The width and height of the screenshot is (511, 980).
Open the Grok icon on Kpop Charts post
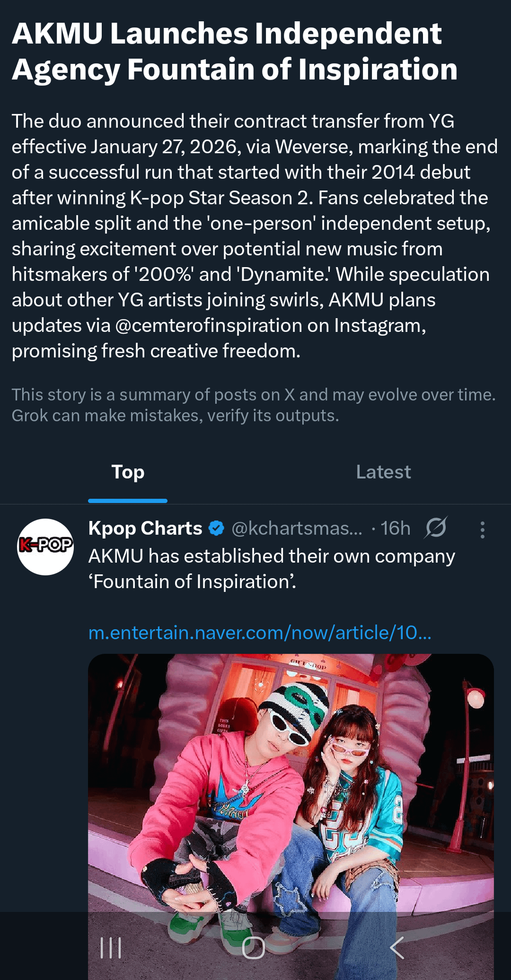coord(436,528)
